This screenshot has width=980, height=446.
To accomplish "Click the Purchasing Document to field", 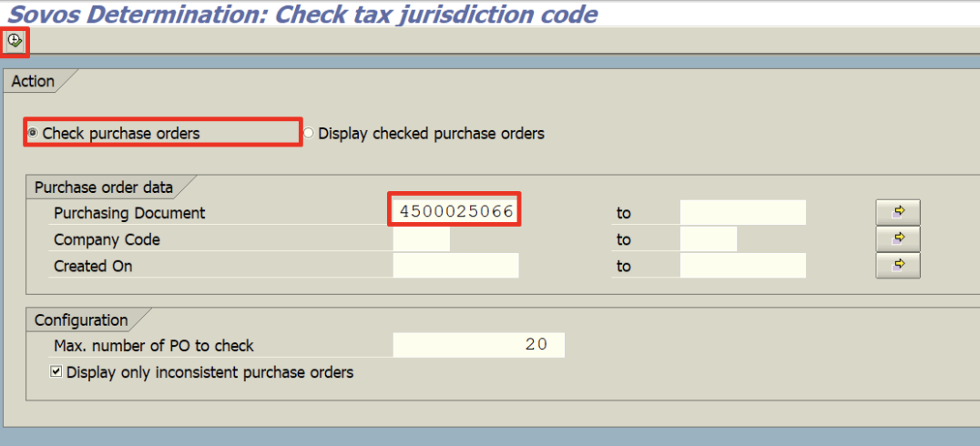I will tap(742, 212).
